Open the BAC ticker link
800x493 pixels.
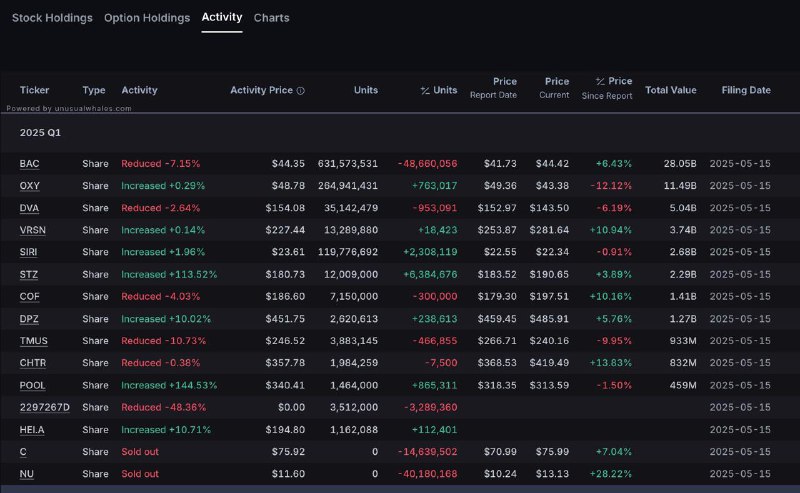click(29, 164)
